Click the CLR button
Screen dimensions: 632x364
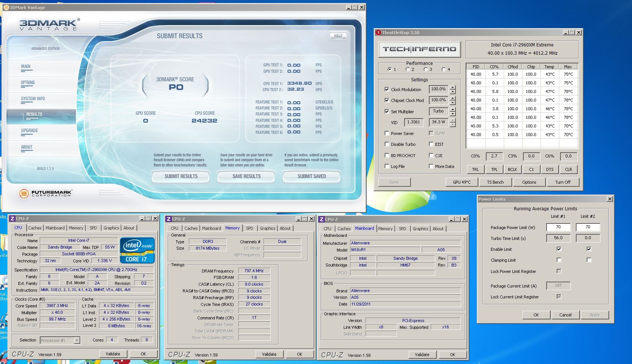point(568,169)
